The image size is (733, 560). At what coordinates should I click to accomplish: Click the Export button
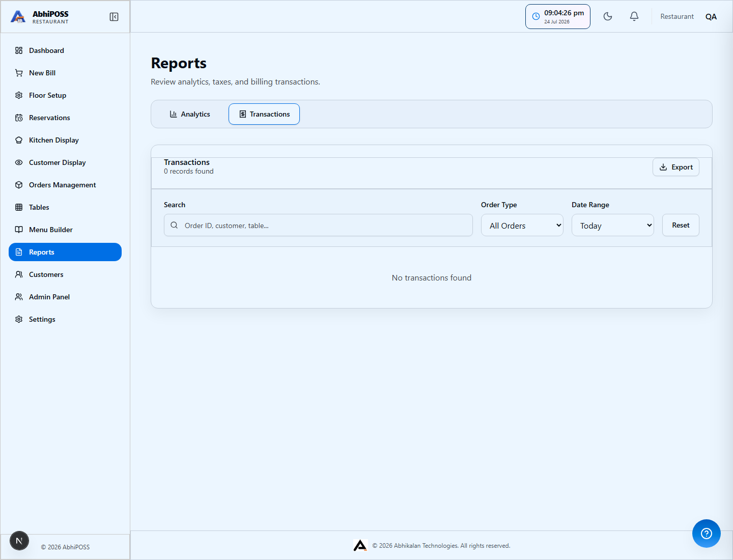tap(676, 167)
